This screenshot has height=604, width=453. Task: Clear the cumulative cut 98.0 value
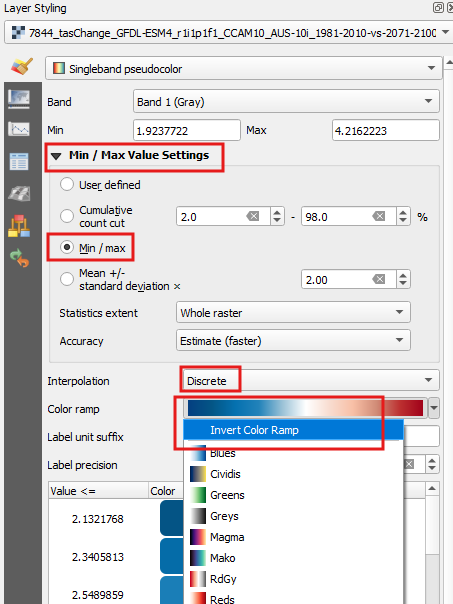[x=379, y=216]
